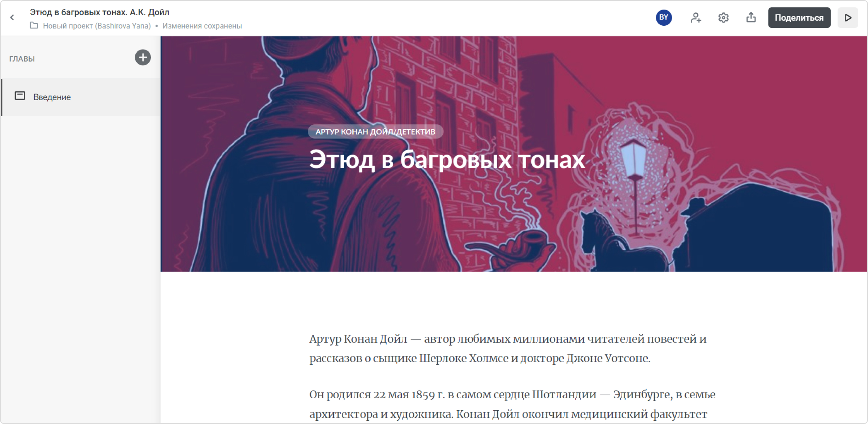Click paragraph starting Он родился 22 мая 1859

click(512, 404)
